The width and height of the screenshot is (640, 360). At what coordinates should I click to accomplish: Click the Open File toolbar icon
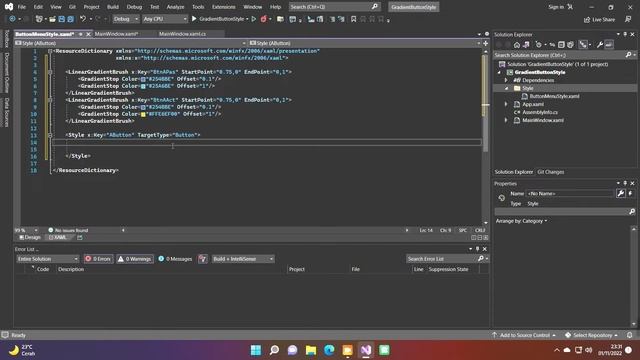click(52, 19)
